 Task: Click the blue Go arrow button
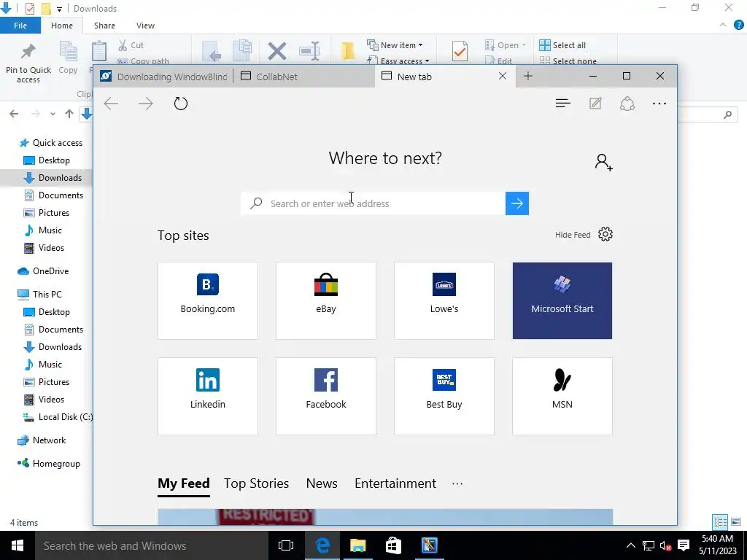[517, 204]
